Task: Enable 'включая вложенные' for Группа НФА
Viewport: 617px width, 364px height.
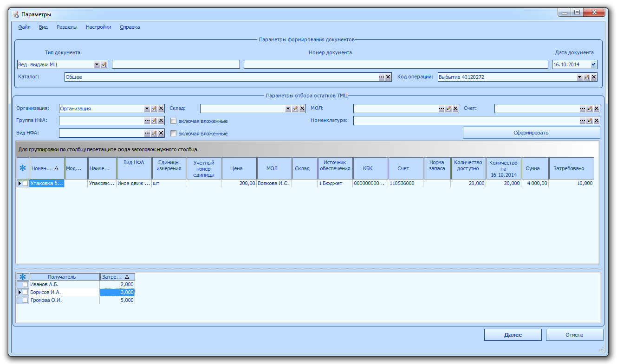Action: coord(174,121)
